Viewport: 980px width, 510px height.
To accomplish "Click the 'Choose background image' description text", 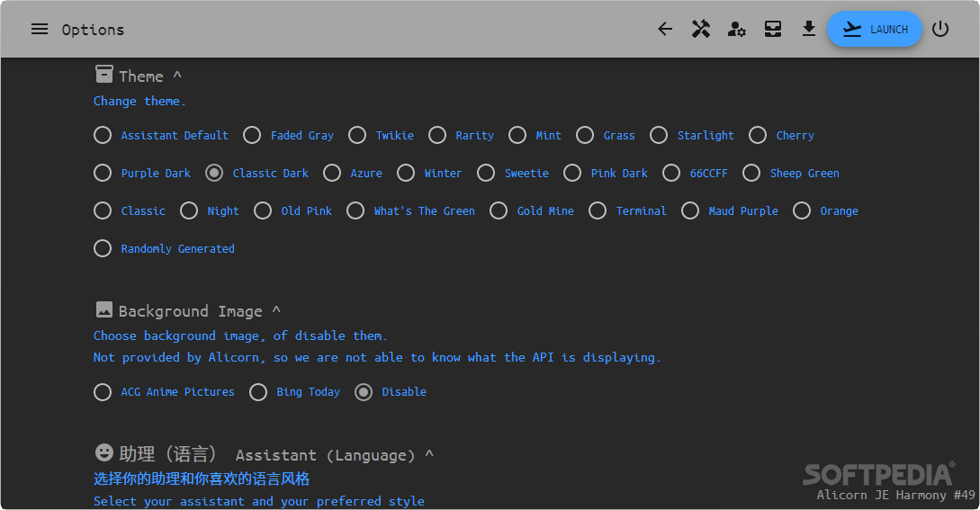I will pos(240,336).
